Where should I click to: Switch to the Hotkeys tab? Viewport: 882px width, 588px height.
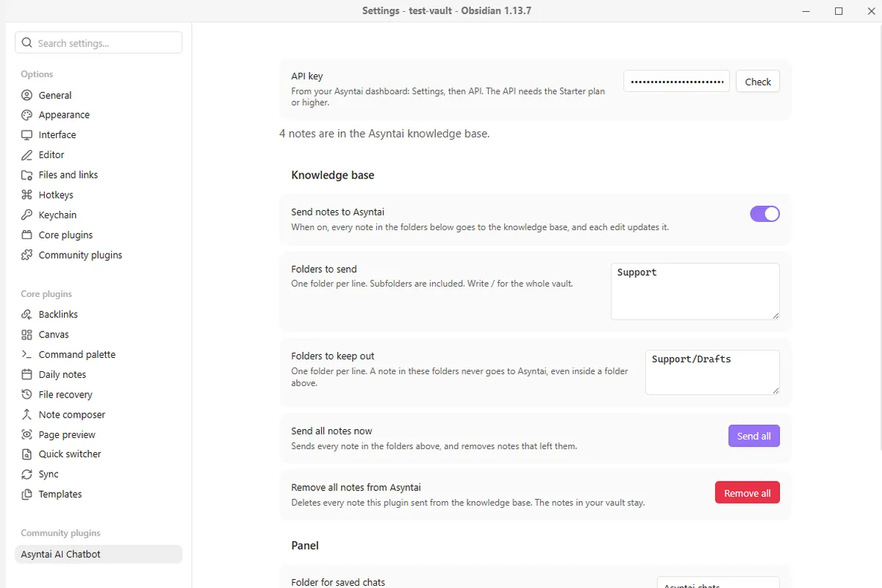98,195
